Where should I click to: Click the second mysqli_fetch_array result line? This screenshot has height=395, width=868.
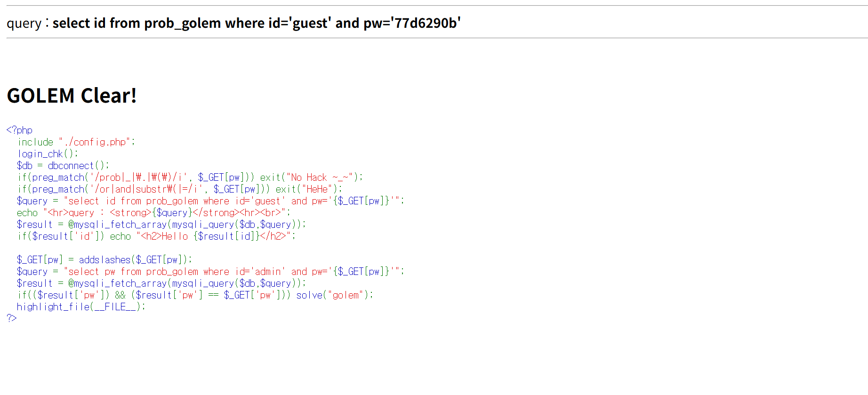tap(161, 283)
